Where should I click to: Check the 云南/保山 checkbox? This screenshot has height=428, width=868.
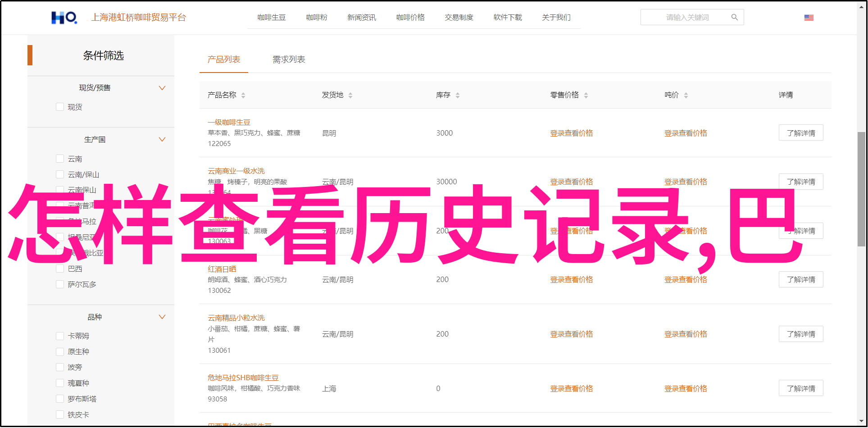(x=59, y=174)
